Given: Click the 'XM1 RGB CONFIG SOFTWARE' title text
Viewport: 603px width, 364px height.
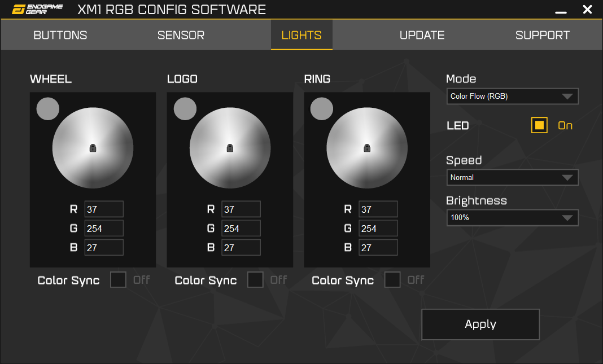Looking at the screenshot, I should 172,10.
